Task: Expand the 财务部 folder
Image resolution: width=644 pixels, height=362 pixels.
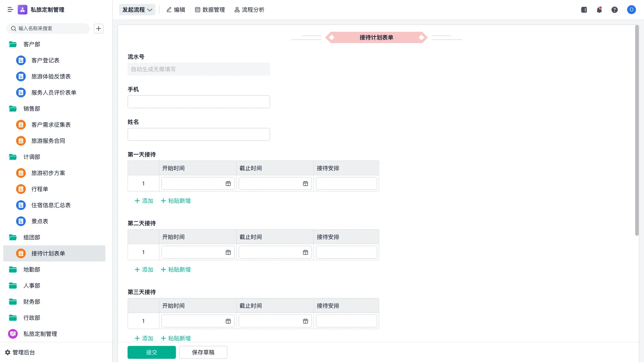Action: click(x=13, y=302)
